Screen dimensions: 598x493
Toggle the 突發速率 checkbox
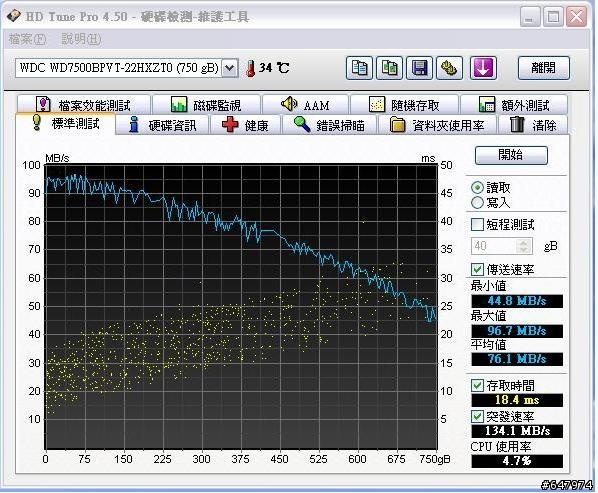tap(477, 416)
